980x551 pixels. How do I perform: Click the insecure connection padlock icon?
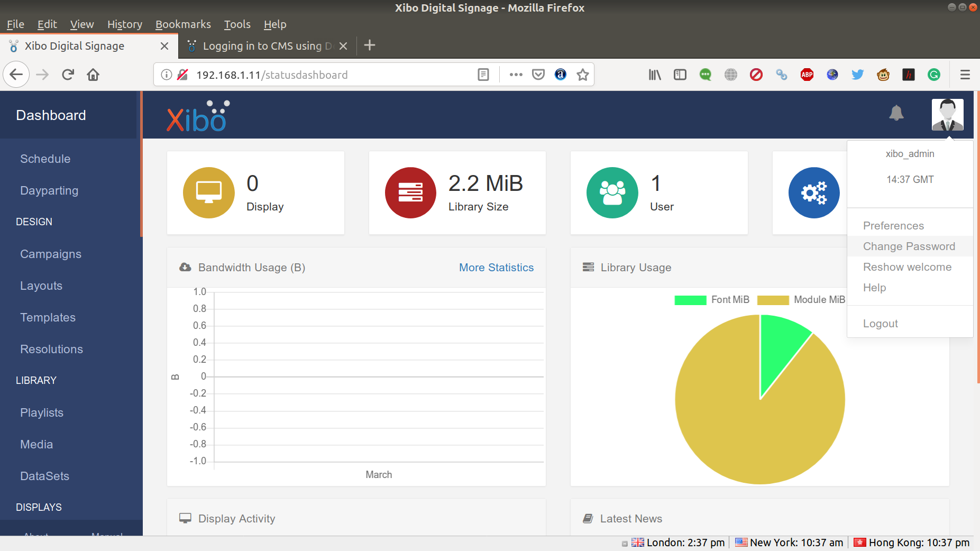click(183, 75)
